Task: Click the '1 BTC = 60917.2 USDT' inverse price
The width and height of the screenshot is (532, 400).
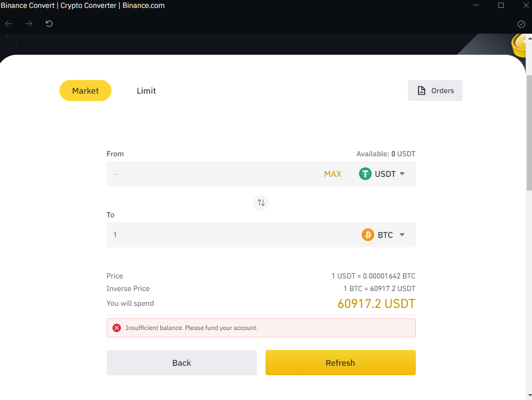Action: 380,288
